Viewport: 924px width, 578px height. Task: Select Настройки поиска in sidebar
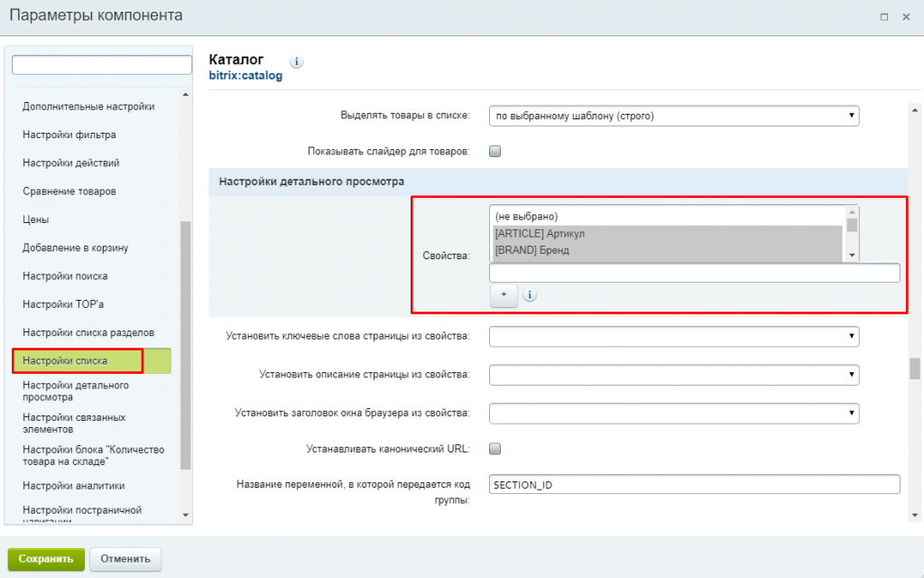65,276
